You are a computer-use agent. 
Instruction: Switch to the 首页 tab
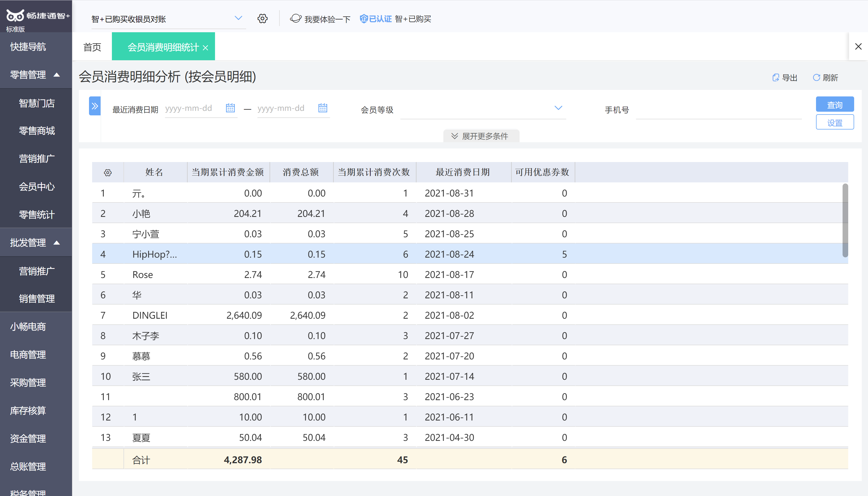point(92,47)
